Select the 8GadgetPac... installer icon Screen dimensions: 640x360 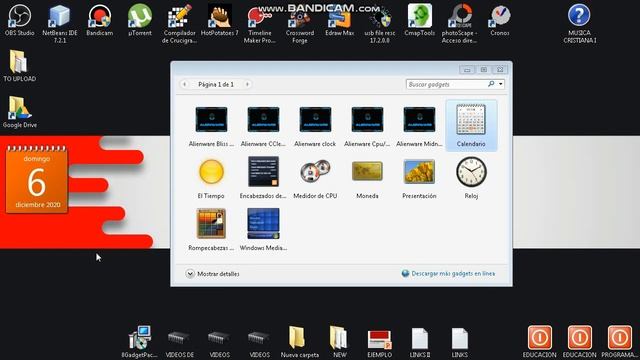139,342
